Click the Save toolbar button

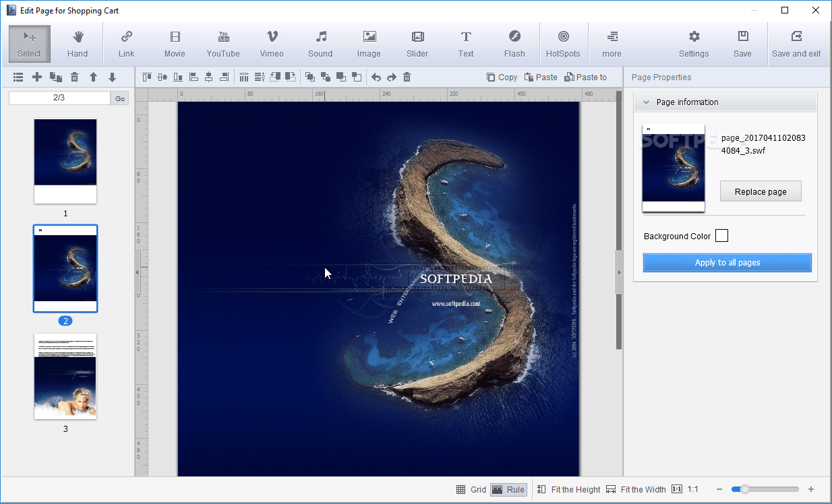click(742, 44)
